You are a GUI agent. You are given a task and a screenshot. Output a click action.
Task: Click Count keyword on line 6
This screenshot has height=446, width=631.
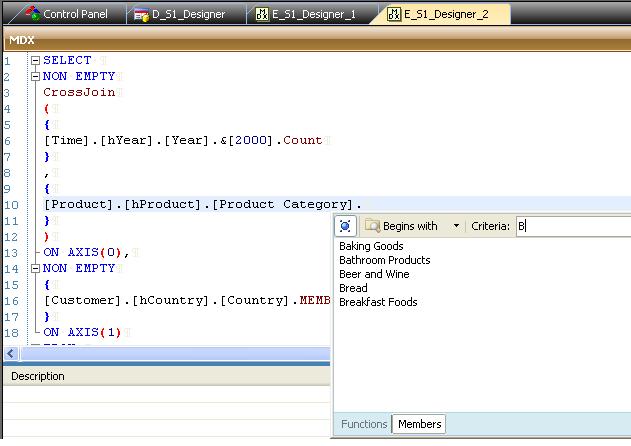(x=303, y=140)
